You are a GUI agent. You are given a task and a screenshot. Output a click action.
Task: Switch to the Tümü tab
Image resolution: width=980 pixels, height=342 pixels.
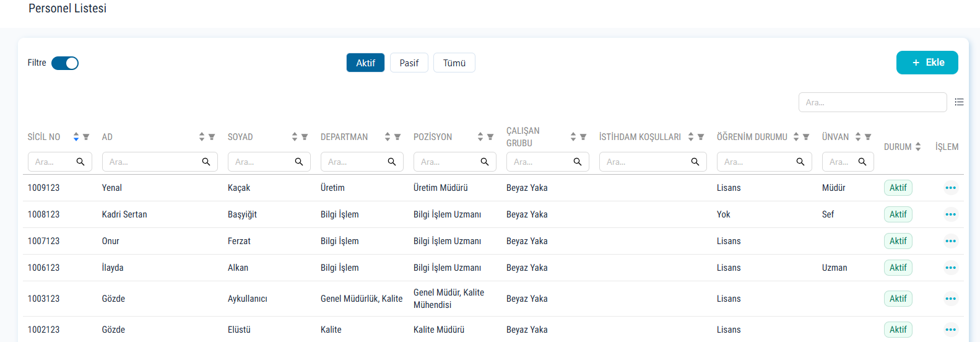point(454,63)
